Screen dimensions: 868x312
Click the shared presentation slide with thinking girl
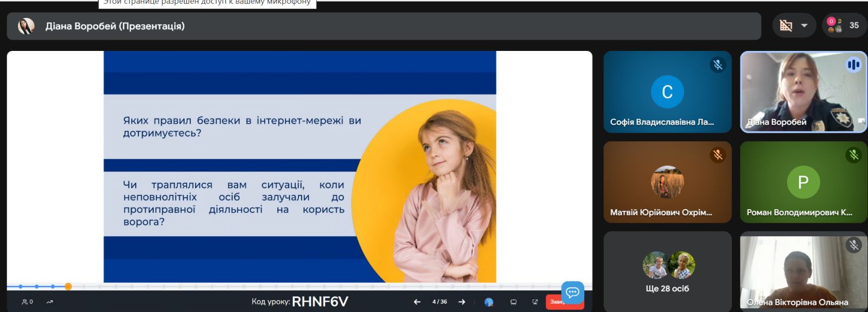point(299,167)
